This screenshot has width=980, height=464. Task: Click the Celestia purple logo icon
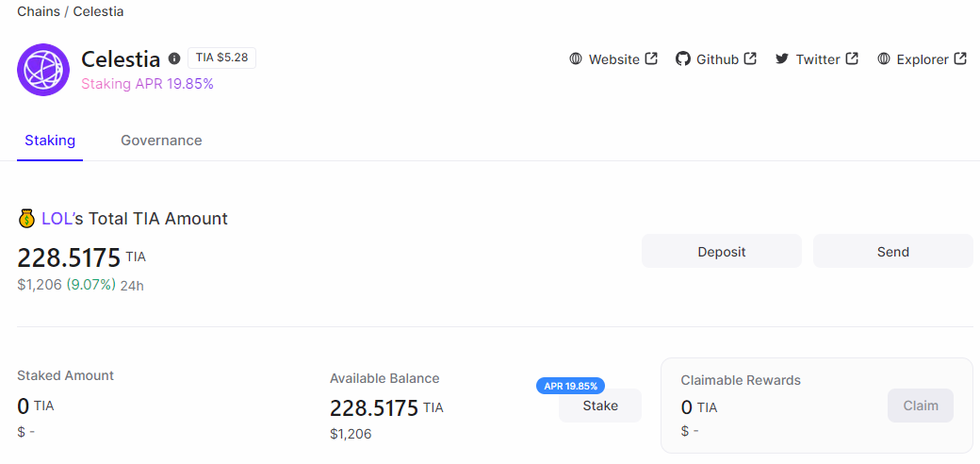[x=43, y=70]
